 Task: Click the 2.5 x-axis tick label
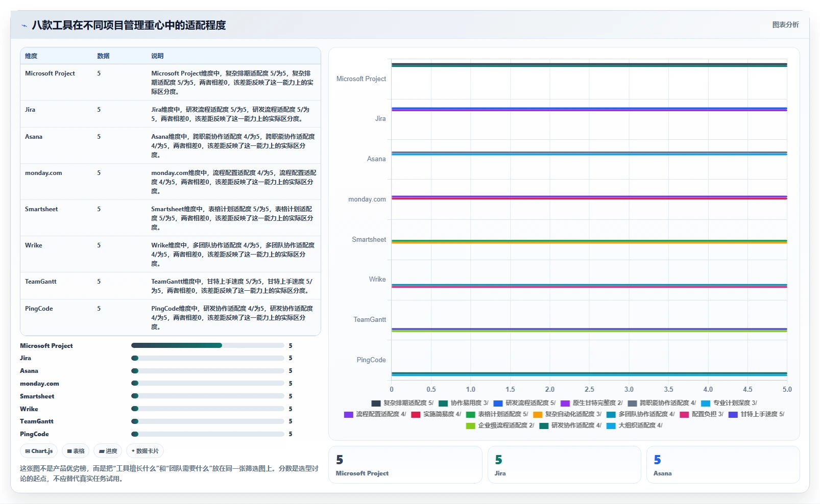pos(589,389)
